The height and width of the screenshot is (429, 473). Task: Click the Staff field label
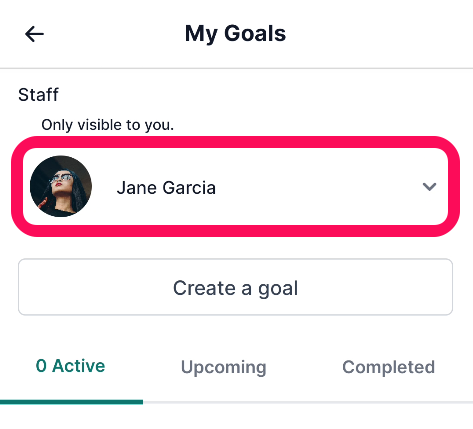38,95
